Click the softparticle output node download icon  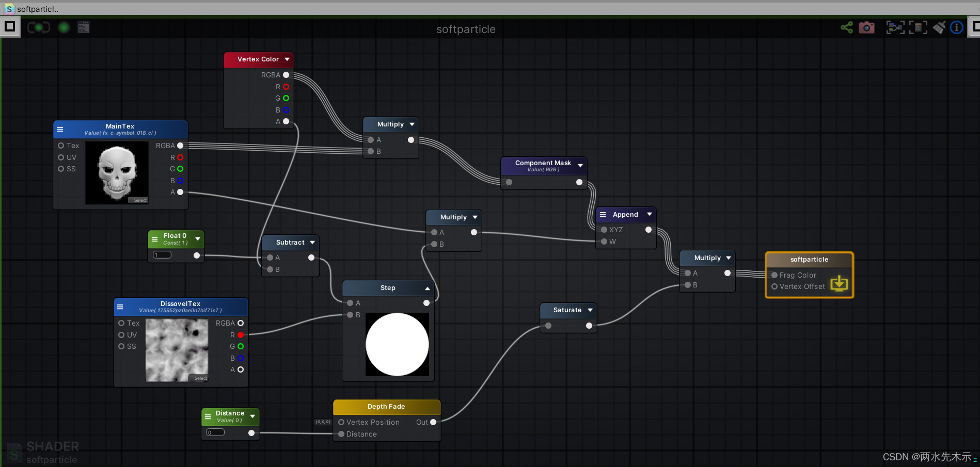pyautogui.click(x=839, y=283)
